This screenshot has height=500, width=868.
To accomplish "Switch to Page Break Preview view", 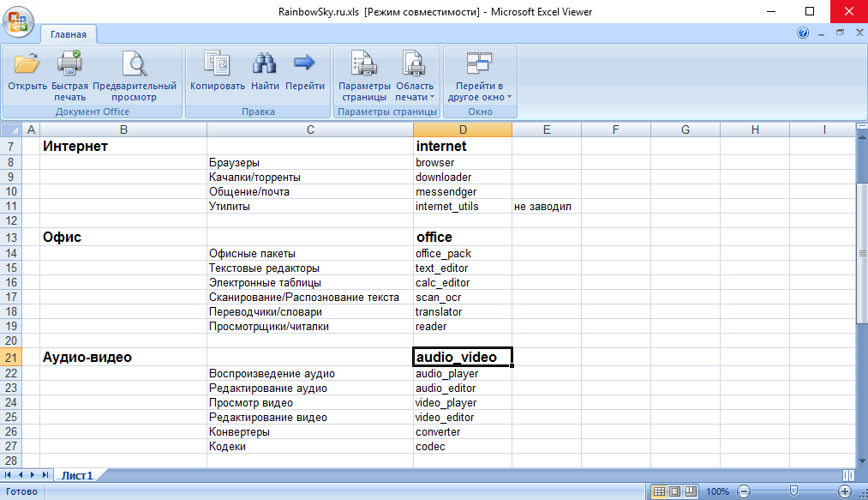I will [x=691, y=491].
